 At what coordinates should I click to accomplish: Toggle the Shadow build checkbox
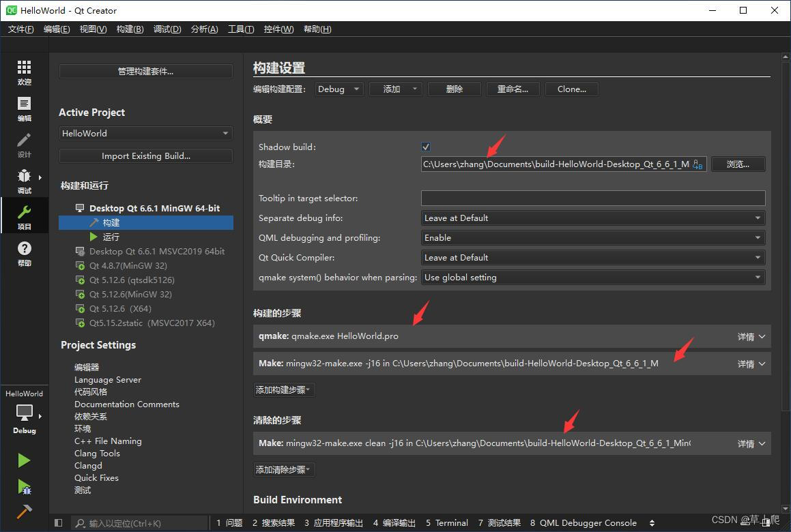coord(426,147)
